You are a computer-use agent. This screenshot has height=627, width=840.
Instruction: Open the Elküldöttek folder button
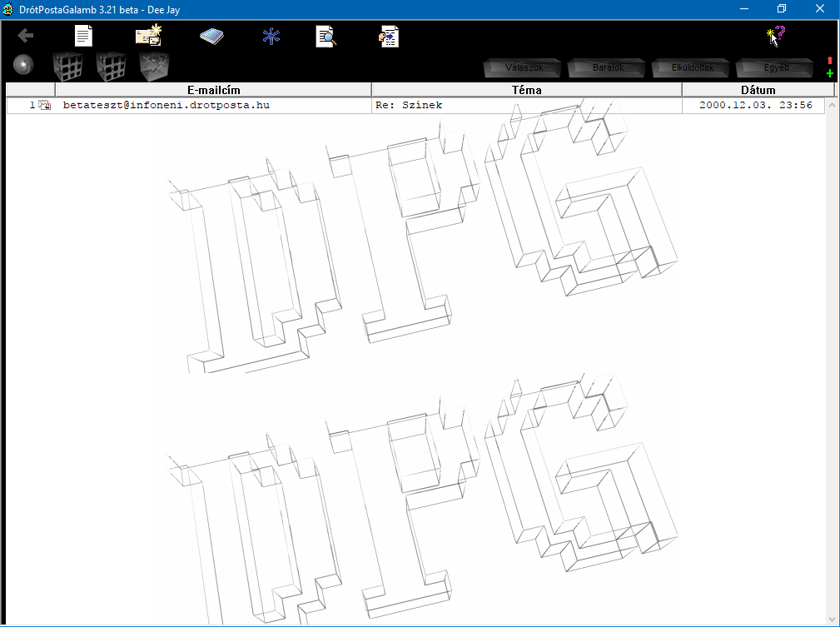pos(692,67)
